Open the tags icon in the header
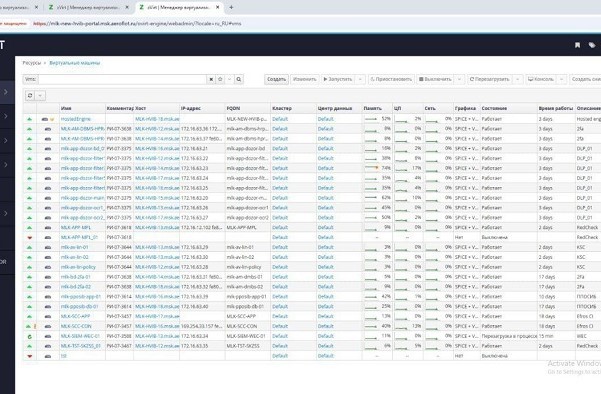The width and height of the screenshot is (601, 394). 592,45
